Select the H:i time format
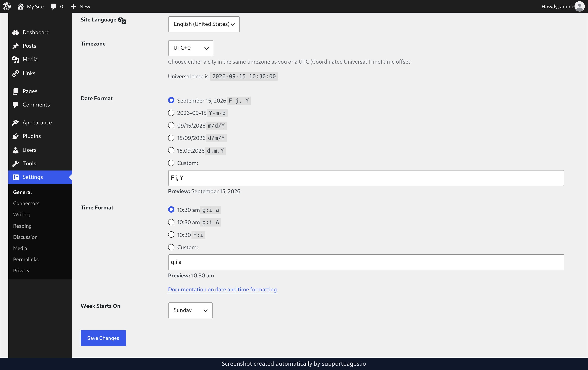Viewport: 588px width, 370px height. 171,235
